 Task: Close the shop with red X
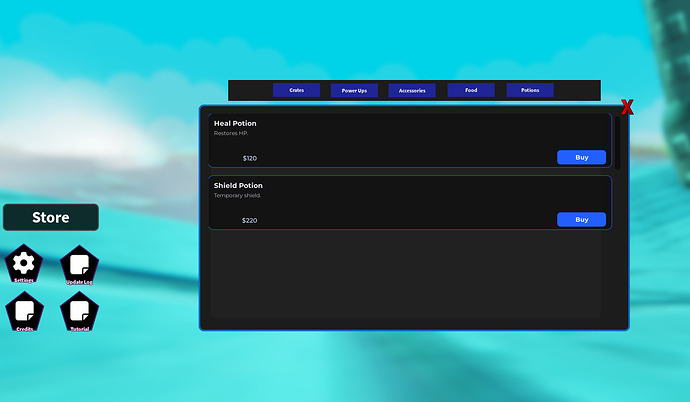pyautogui.click(x=627, y=107)
